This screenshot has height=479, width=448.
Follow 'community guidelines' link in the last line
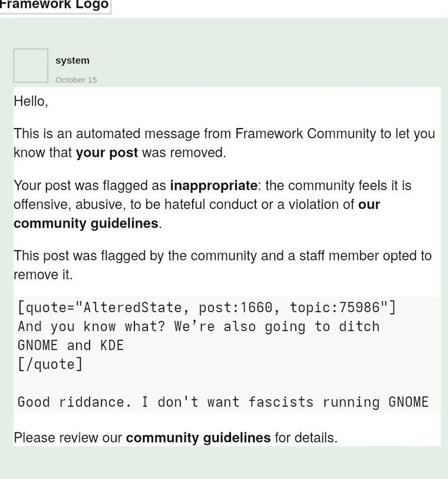[x=198, y=438]
